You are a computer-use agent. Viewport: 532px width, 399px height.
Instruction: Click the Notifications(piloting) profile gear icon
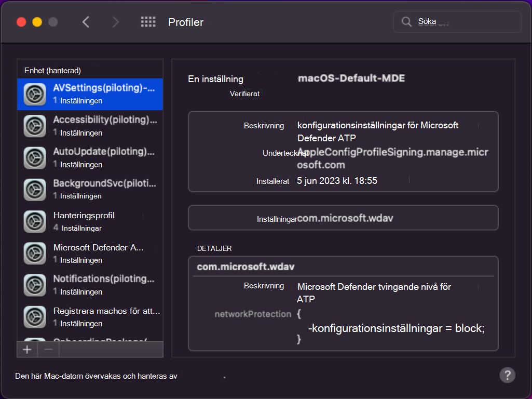click(x=35, y=285)
